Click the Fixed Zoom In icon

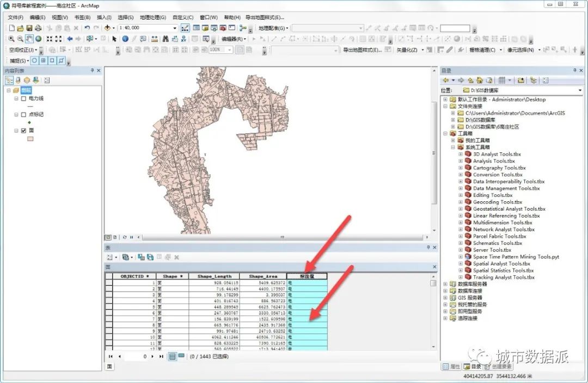click(x=50, y=39)
